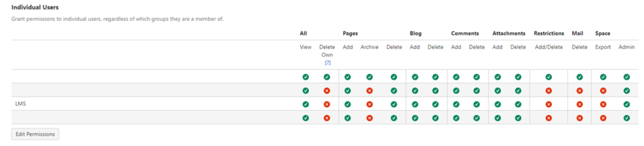
Task: Select the LMS user name
Action: pyautogui.click(x=20, y=104)
